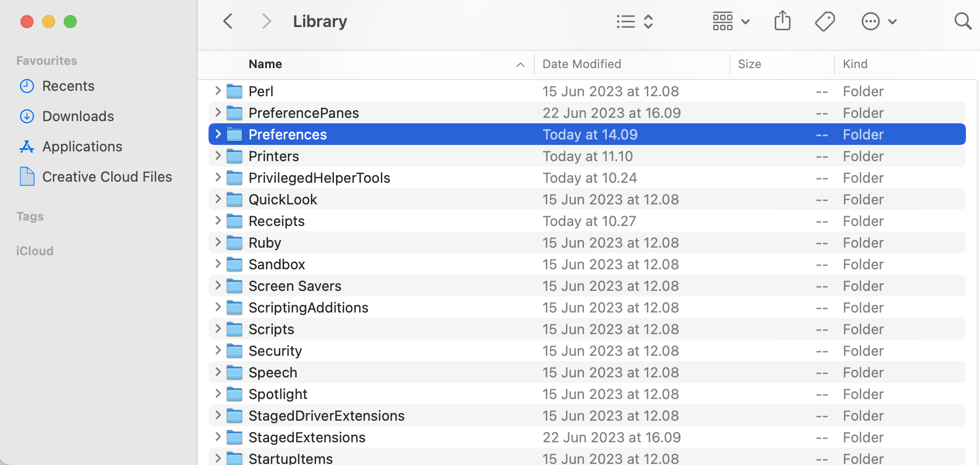Click Receipts date Today at 10.27
980x465 pixels.
tap(589, 221)
